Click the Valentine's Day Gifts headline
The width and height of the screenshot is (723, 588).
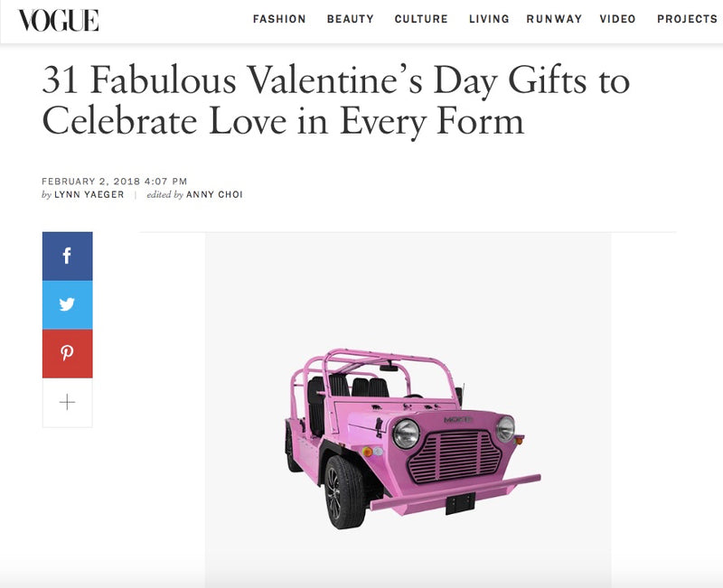335,100
